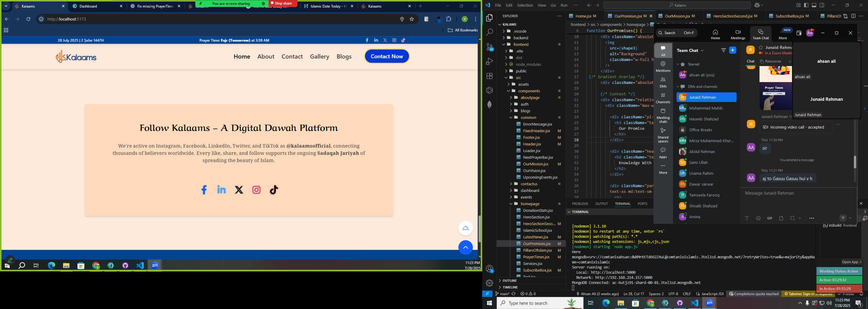
Task: Click blue scroll-to-top arrow button
Action: coord(465,248)
